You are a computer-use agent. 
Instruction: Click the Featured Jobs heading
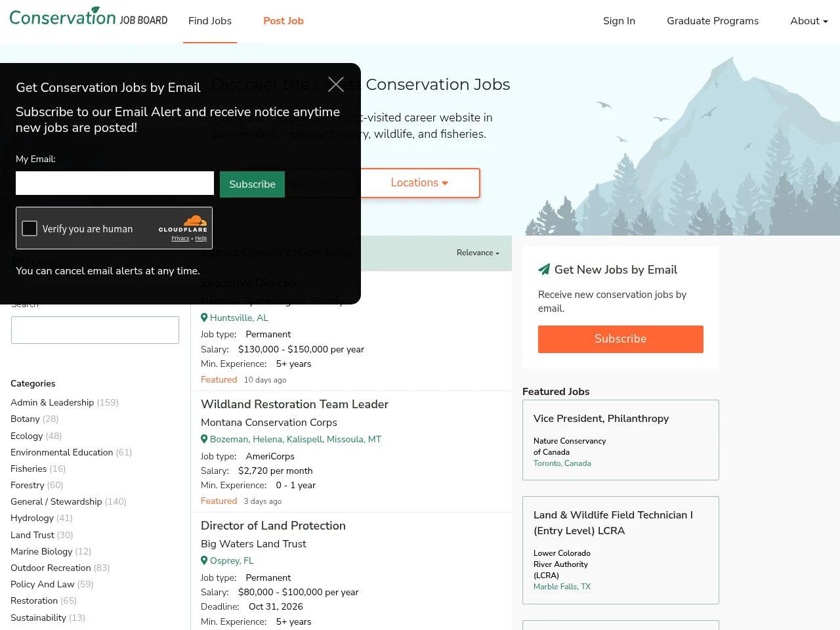[556, 391]
